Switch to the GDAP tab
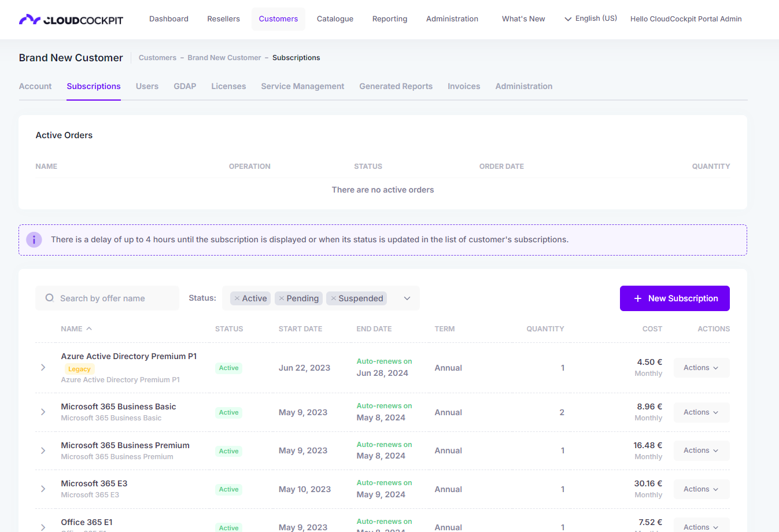Screen dimensions: 779x532 185,86
